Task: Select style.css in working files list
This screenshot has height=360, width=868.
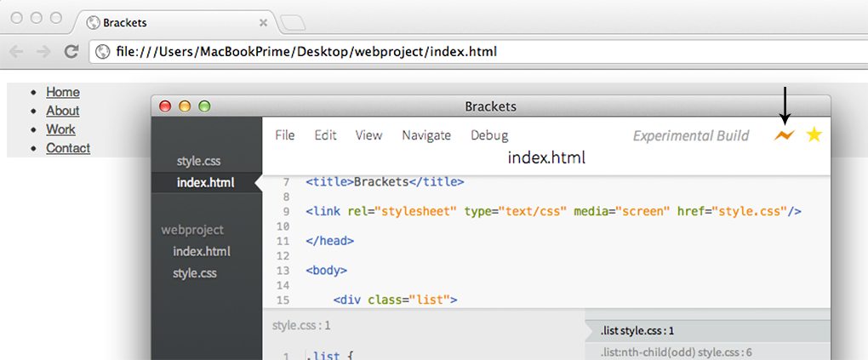Action: point(199,161)
